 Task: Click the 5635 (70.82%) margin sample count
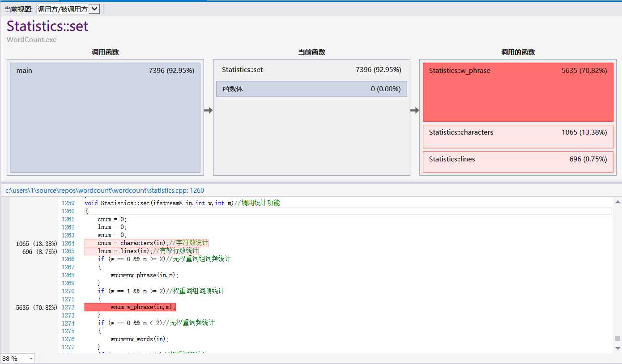[x=37, y=308]
